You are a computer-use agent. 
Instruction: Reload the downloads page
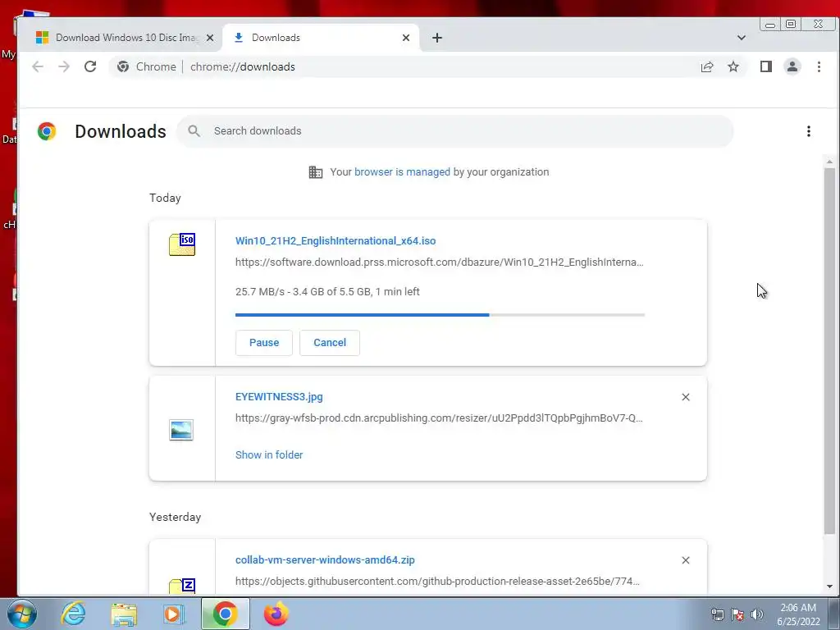point(90,66)
